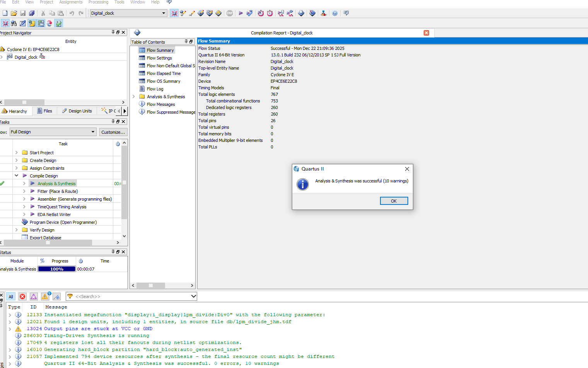The image size is (588, 368).
Task: Click the Save All icon
Action: [x=32, y=13]
